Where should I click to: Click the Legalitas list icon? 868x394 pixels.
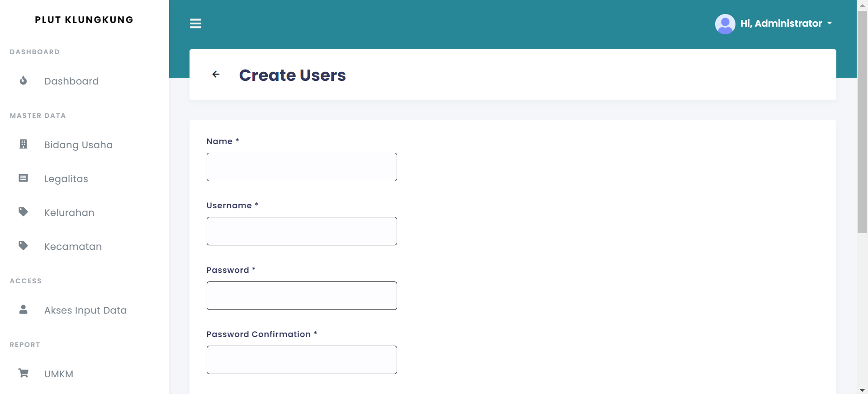pyautogui.click(x=23, y=178)
